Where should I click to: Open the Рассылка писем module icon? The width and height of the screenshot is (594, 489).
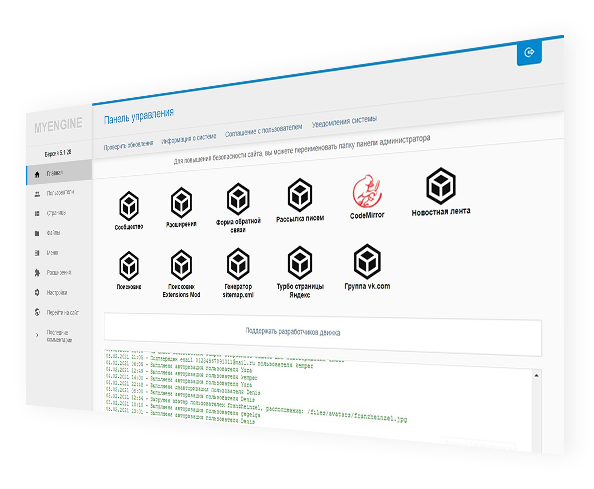coord(300,195)
